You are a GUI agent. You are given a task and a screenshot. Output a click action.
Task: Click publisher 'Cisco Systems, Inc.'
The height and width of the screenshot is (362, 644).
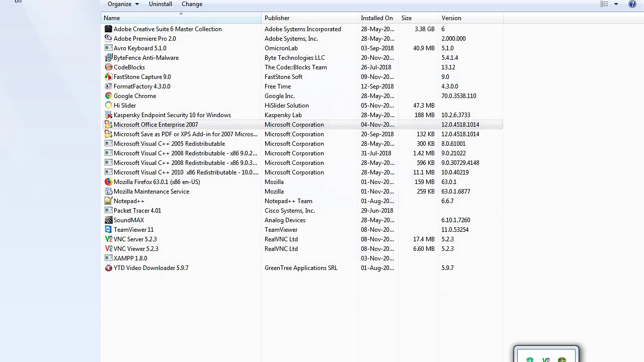click(x=290, y=211)
